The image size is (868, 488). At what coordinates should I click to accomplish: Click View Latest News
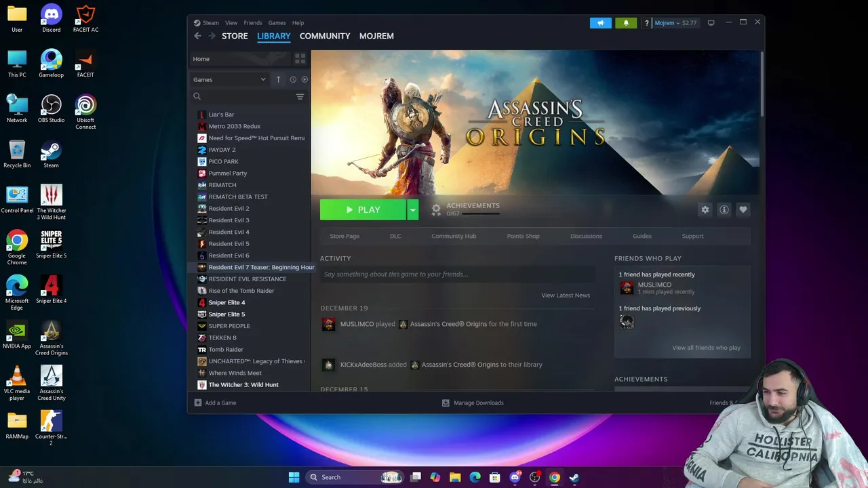(566, 296)
